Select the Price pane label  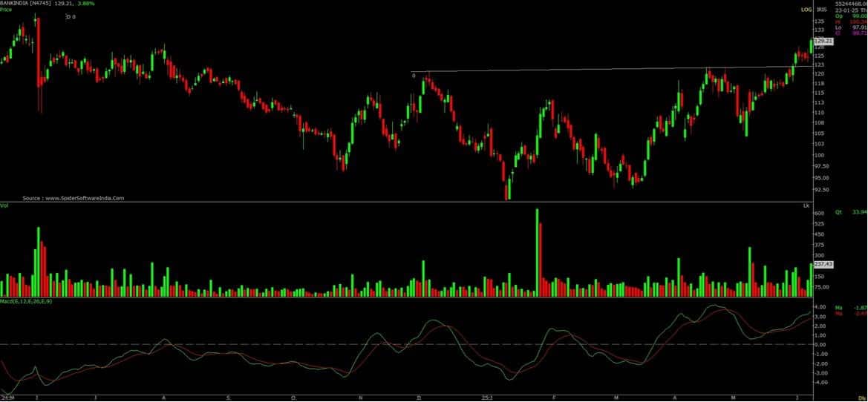click(x=6, y=10)
